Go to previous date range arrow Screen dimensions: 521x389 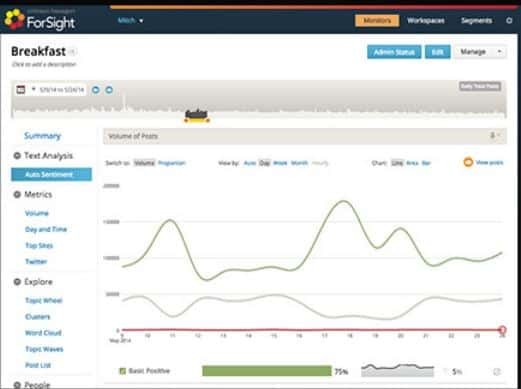[96, 90]
